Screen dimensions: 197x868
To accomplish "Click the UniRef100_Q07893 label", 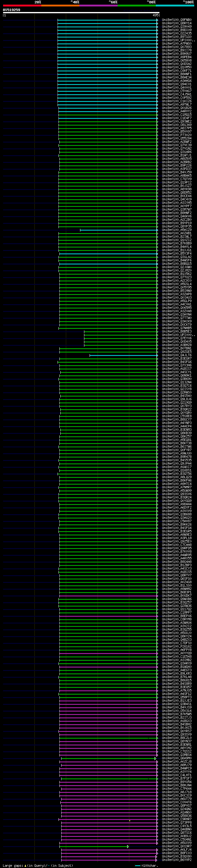I will pyautogui.click(x=177, y=47).
